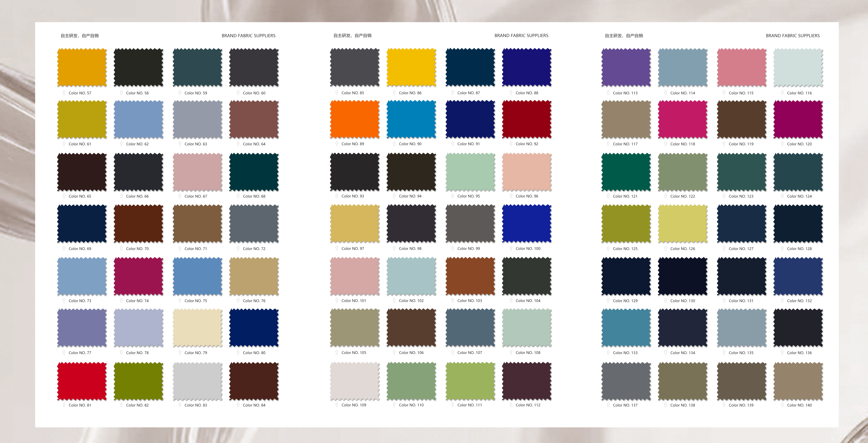
Task: Tap the arrow icon next to Color NO. 126
Action: point(665,248)
